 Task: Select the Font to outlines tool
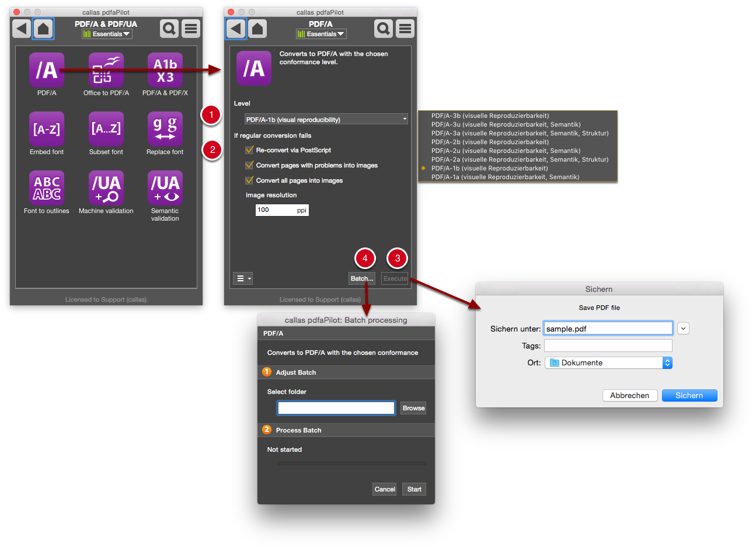[47, 188]
